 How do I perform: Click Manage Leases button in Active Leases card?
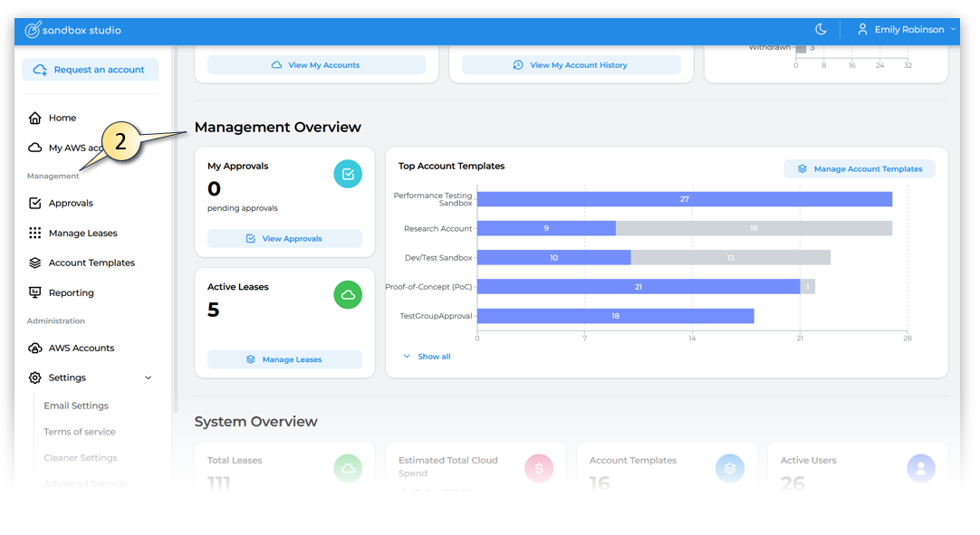pos(284,359)
